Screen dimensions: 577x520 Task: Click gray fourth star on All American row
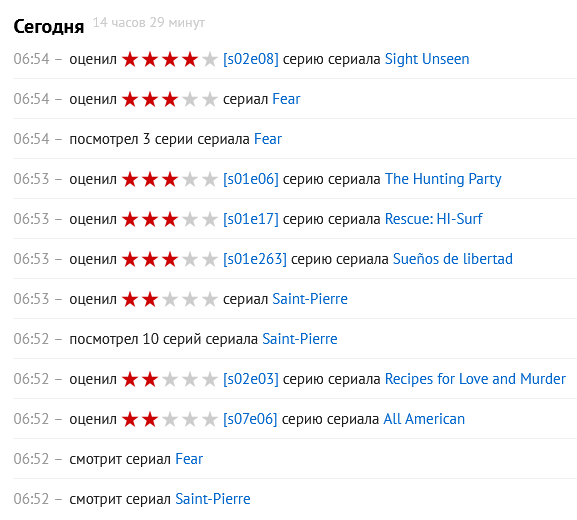[x=190, y=420]
